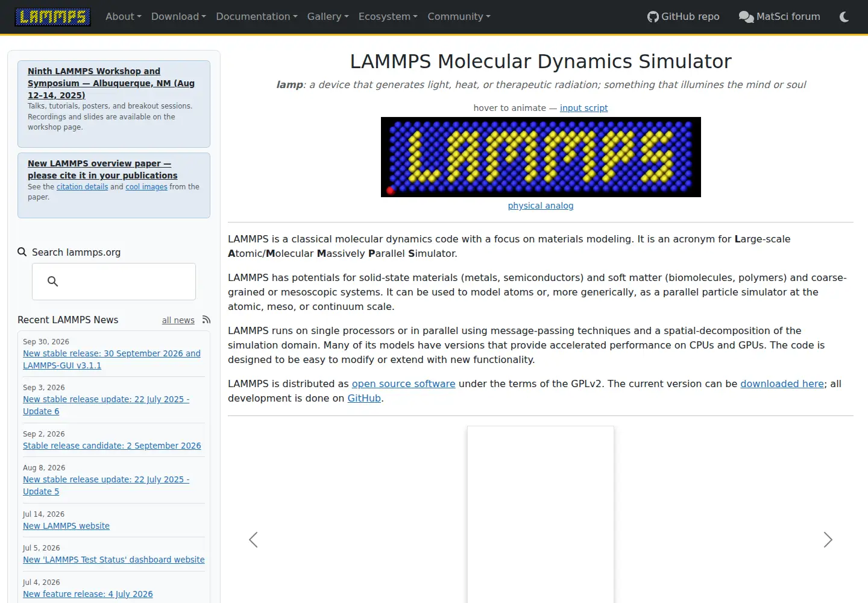The width and height of the screenshot is (868, 603).
Task: Open the New LAMMPS overview paper link
Action: click(102, 169)
